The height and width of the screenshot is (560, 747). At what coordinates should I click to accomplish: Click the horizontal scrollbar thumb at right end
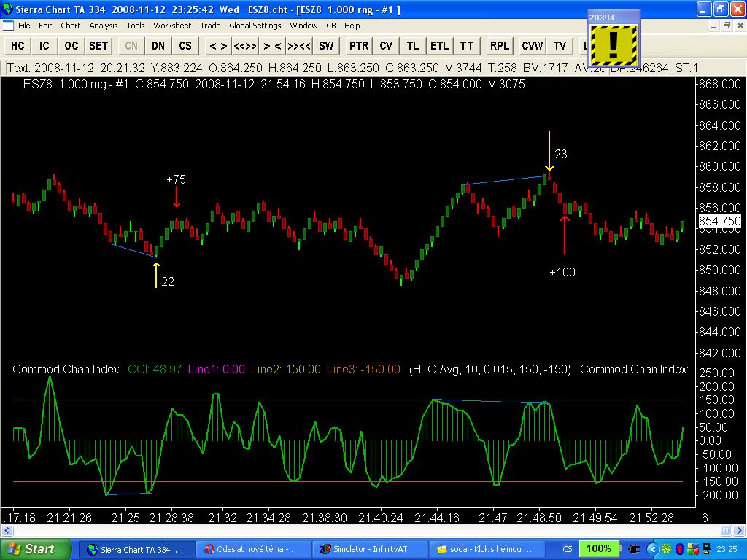(x=726, y=531)
